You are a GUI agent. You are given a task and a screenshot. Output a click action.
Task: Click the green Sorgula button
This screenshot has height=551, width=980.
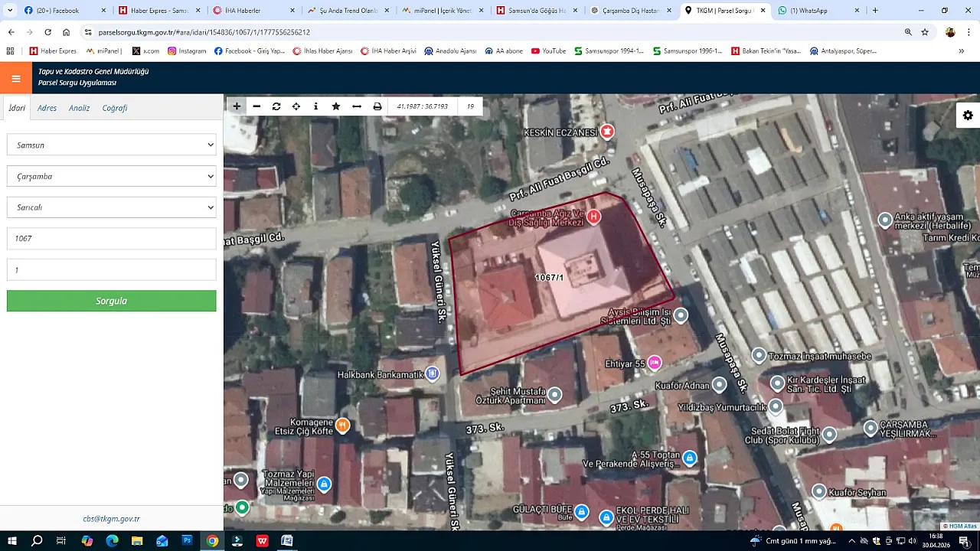pos(112,301)
